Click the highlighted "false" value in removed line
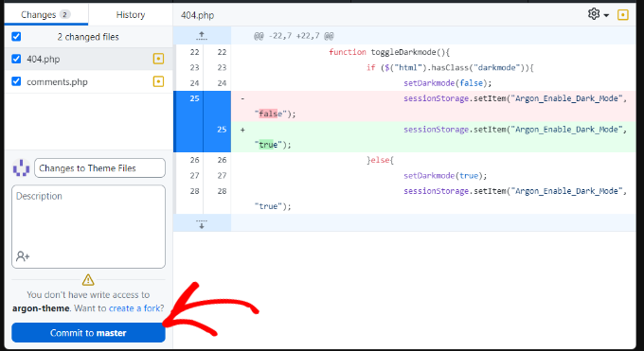 coord(270,114)
